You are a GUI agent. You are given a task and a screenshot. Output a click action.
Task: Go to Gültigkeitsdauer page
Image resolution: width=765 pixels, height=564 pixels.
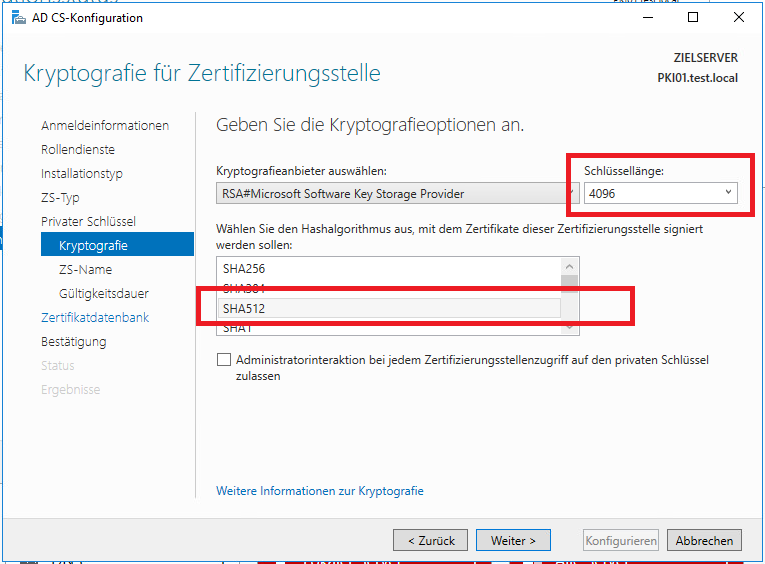pyautogui.click(x=104, y=293)
